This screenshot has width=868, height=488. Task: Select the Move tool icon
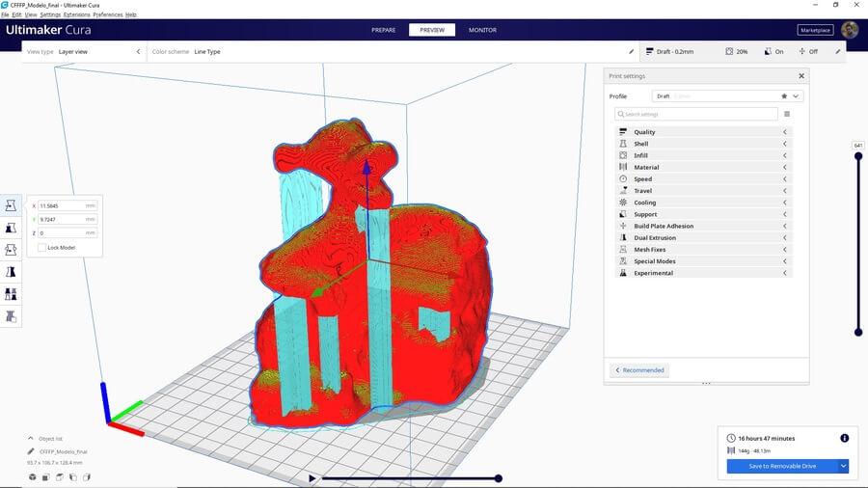coord(11,205)
